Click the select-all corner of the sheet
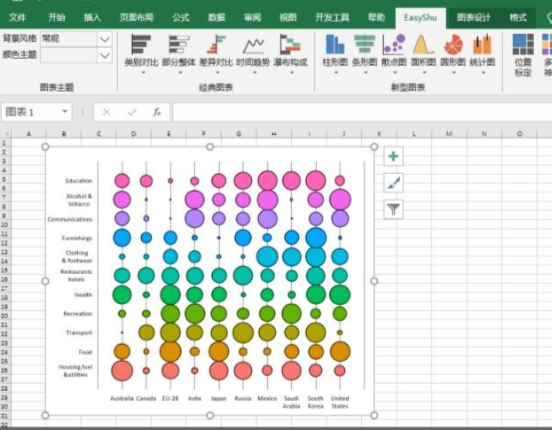The width and height of the screenshot is (552, 430). click(6, 134)
